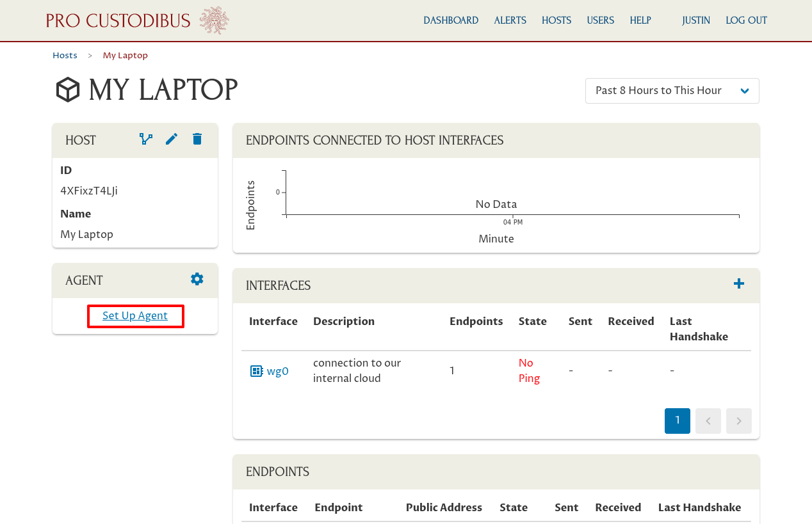Viewport: 812px width, 524px height.
Task: Click the No Ping state text
Action: click(x=530, y=371)
